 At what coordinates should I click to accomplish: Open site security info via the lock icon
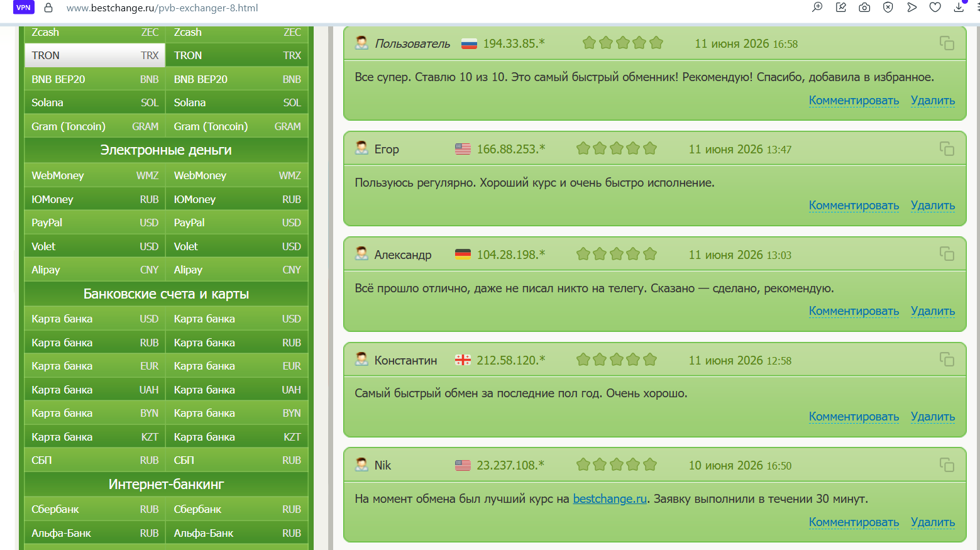(48, 8)
